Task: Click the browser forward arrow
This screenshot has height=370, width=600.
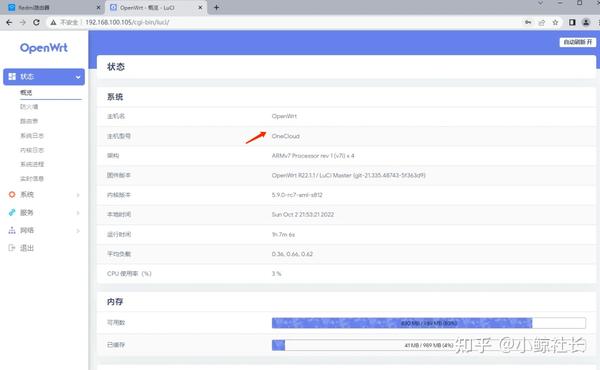Action: (23, 23)
